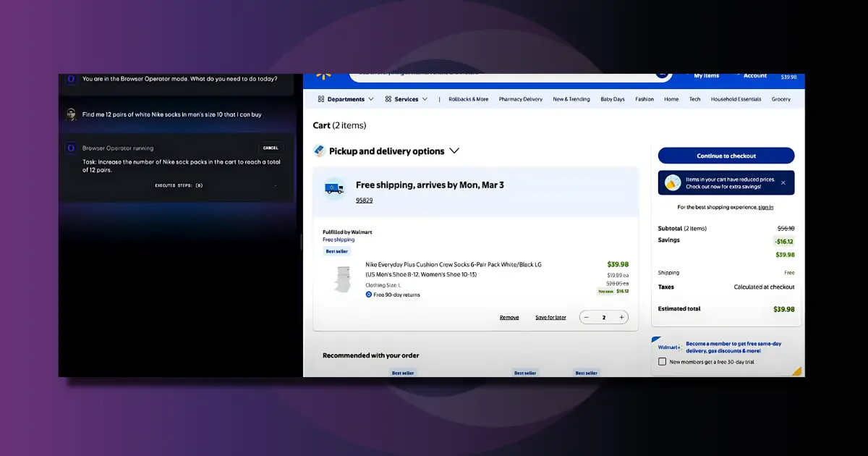Click the blue Free 90-day returns icon
868x456 pixels.
(370, 295)
